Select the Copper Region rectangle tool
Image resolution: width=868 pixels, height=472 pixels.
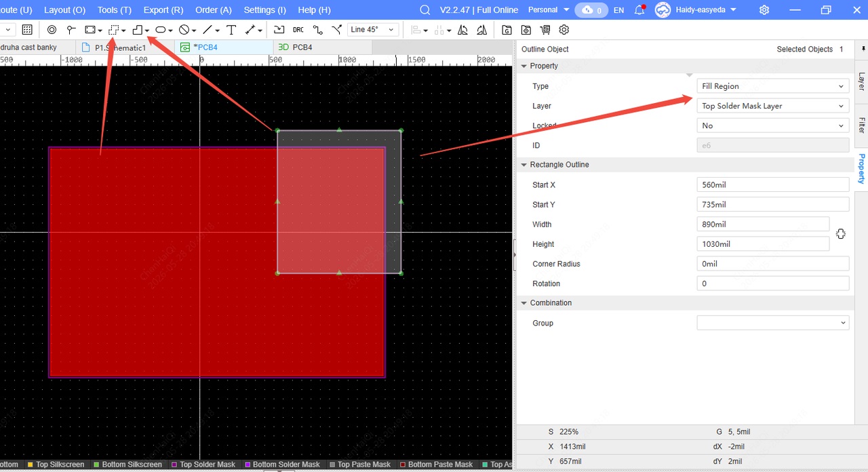(90, 30)
